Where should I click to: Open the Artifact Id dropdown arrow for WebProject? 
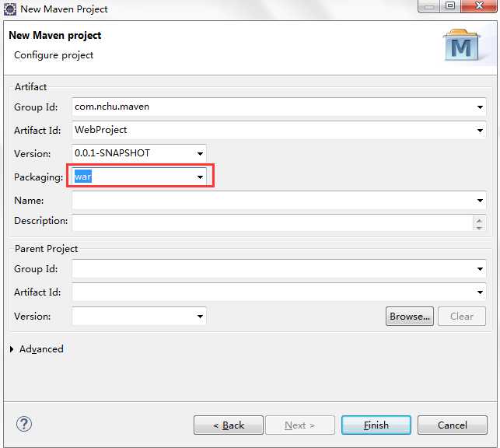(x=480, y=131)
